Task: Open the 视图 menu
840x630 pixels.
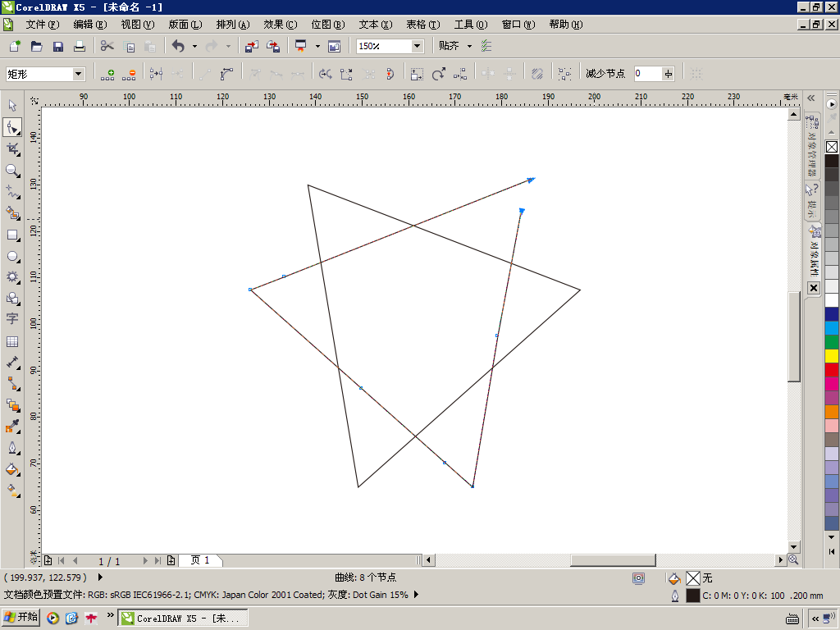Action: tap(138, 25)
